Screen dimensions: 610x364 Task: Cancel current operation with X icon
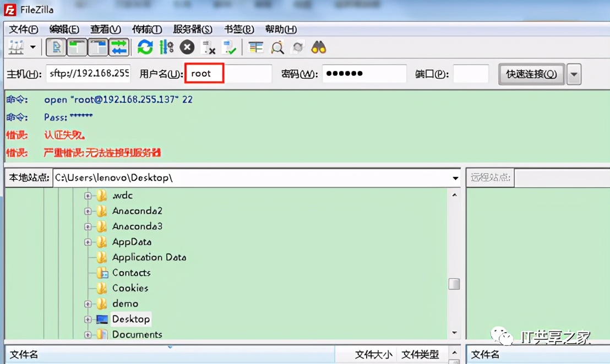(x=187, y=47)
